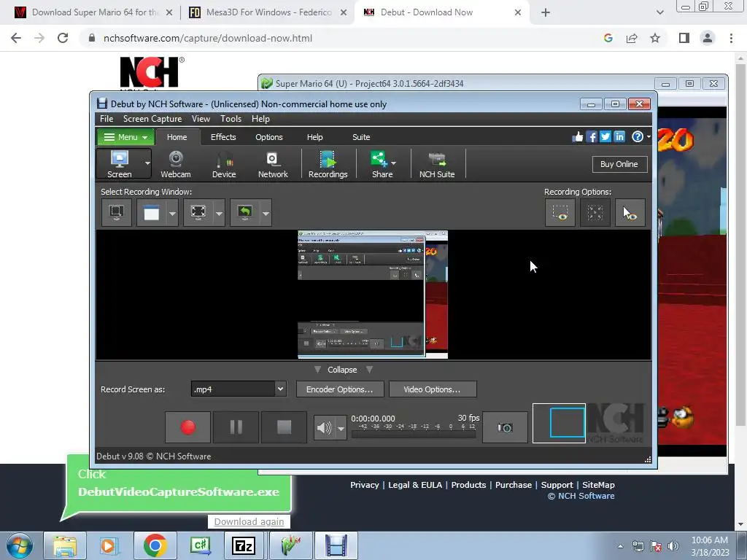Open the Help menu in menu bar
747x560 pixels.
pyautogui.click(x=260, y=119)
